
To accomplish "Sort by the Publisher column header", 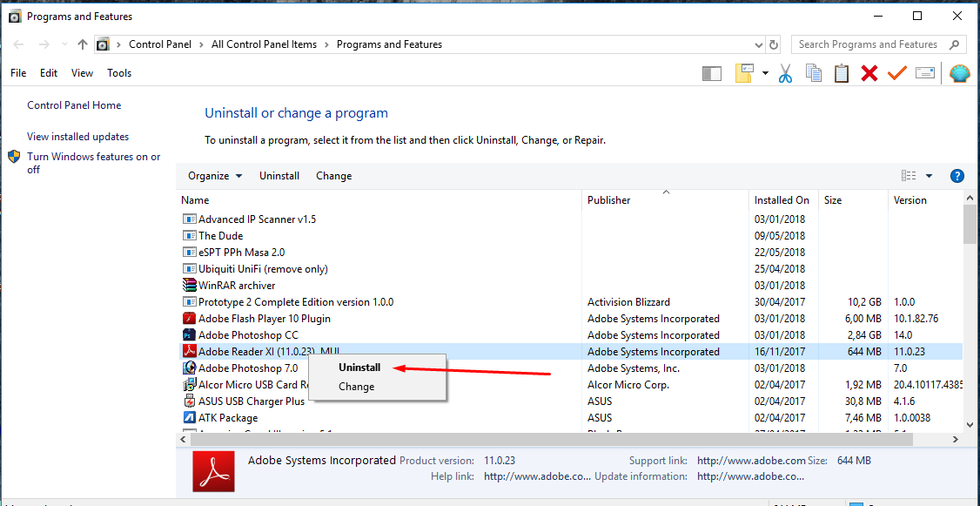I will (609, 200).
